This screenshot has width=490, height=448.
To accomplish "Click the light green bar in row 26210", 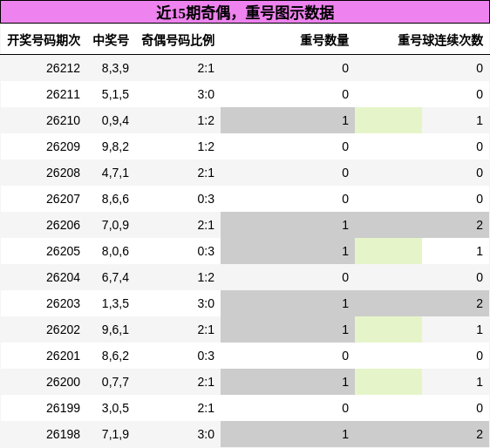I will (x=388, y=120).
